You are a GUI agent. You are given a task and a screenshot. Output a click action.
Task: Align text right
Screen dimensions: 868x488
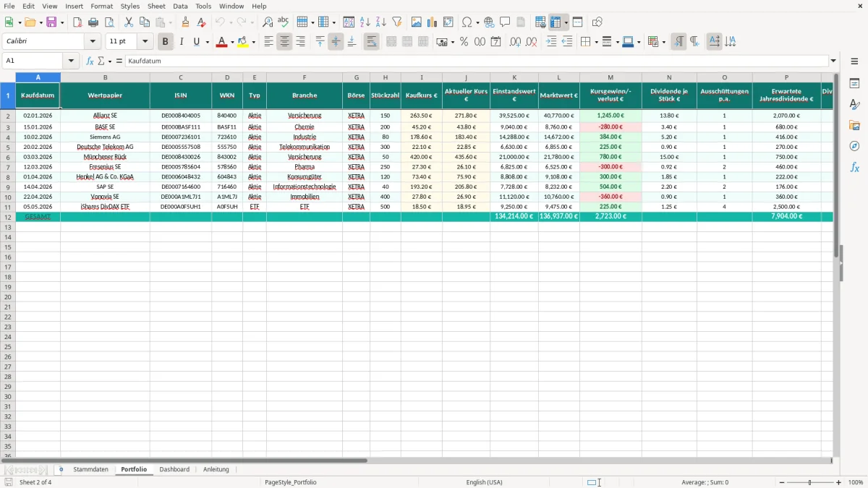[300, 42]
